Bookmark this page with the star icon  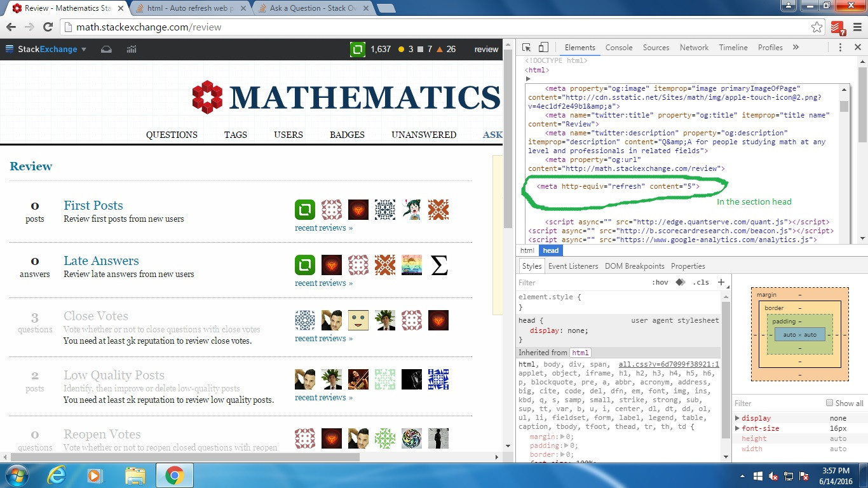point(817,27)
